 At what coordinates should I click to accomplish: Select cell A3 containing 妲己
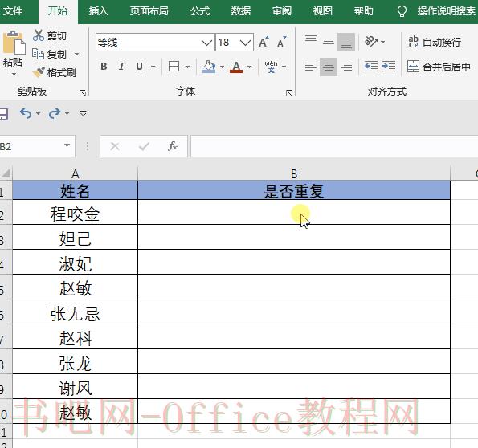75,237
